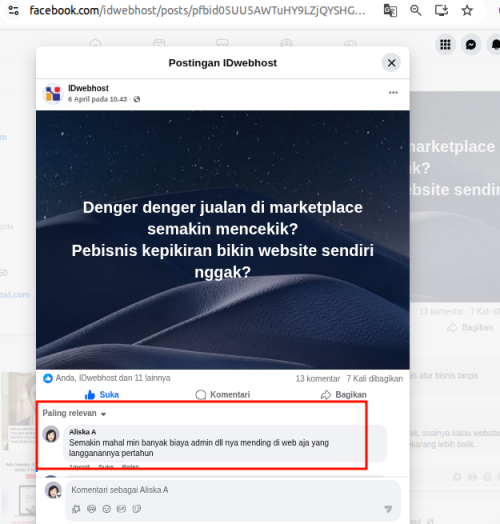This screenshot has width=500, height=524.
Task: Open the post image about marketplace
Action: point(223,240)
